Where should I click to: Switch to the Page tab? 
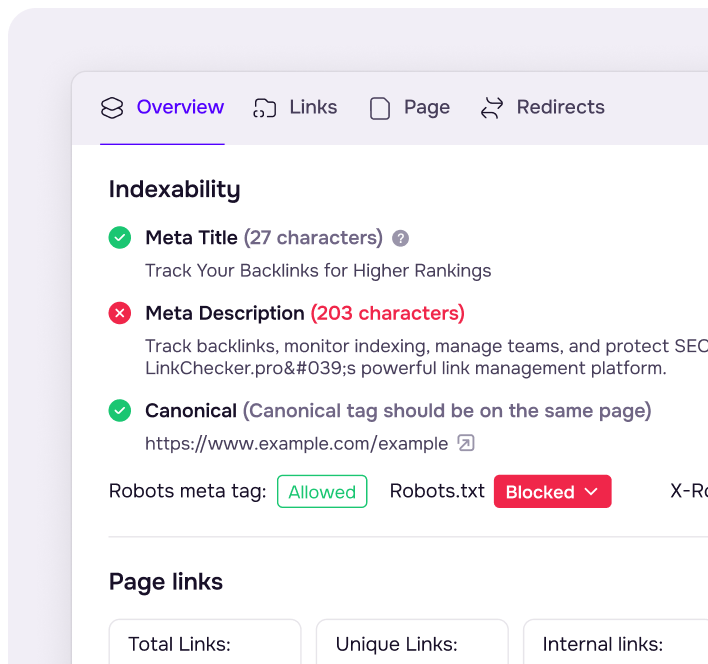[410, 108]
